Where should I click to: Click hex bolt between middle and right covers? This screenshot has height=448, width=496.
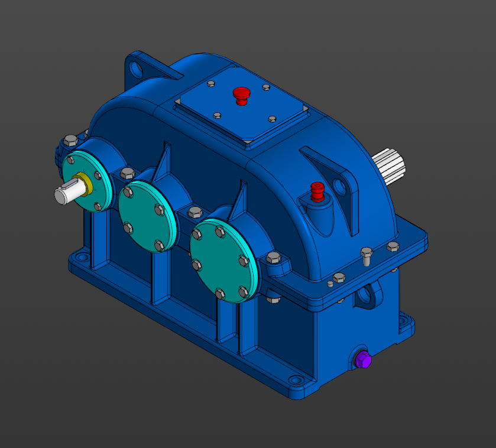coord(194,212)
